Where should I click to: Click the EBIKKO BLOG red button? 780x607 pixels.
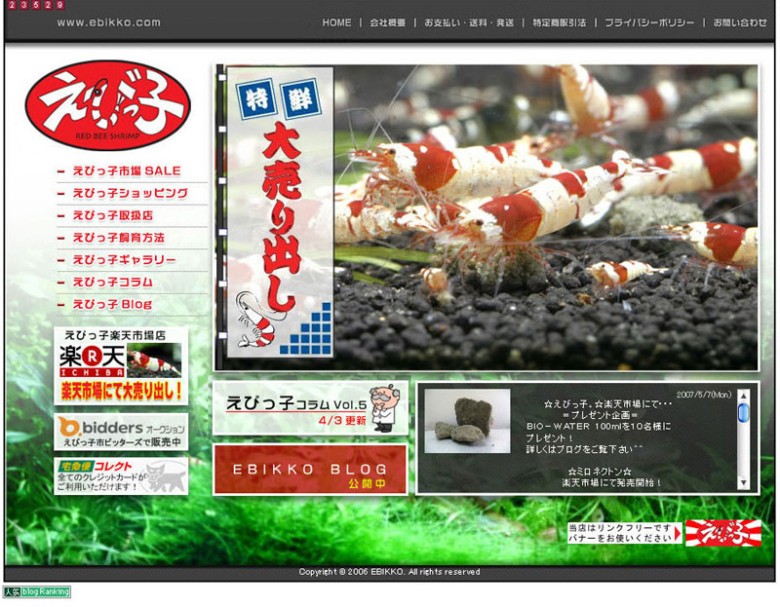(x=310, y=470)
